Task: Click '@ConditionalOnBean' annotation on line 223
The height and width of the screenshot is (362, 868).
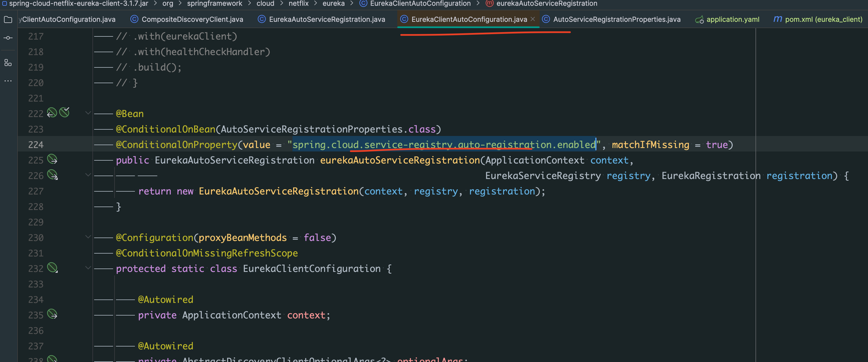Action: point(166,129)
